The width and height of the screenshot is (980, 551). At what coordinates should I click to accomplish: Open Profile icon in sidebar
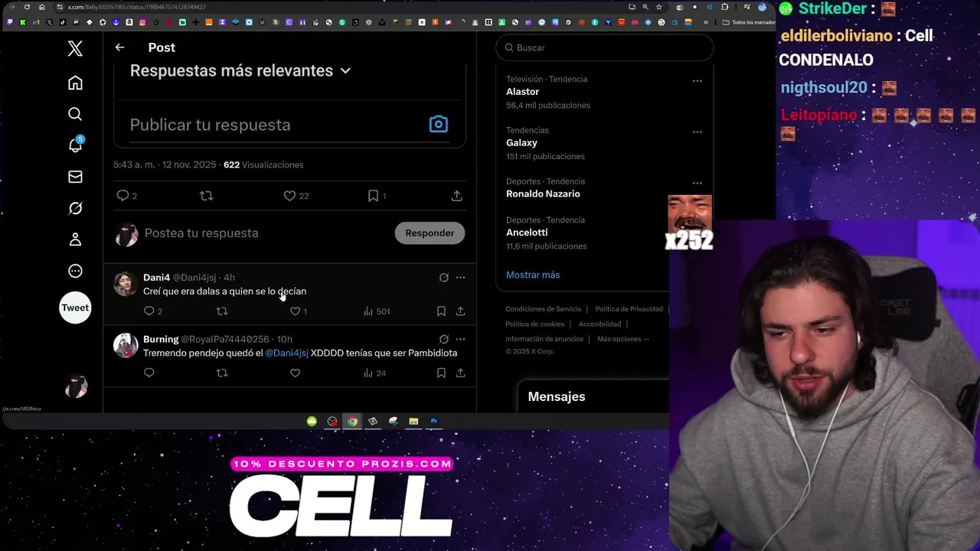75,240
